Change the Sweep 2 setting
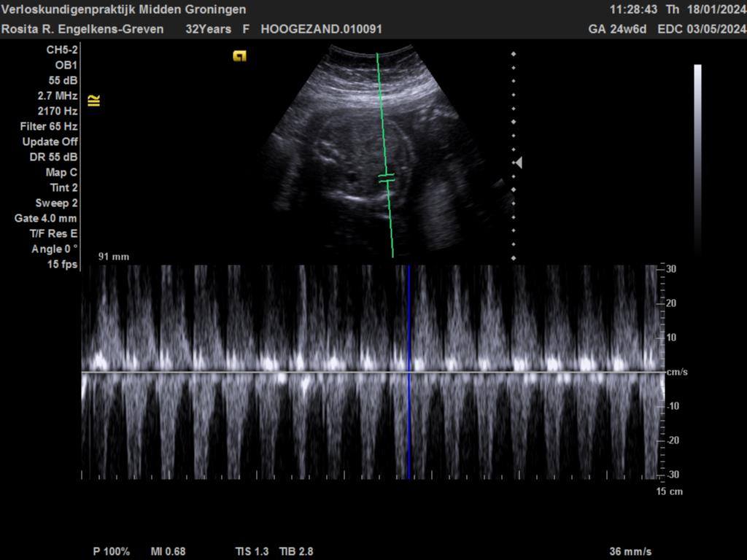Viewport: 747px width, 560px height. coord(56,203)
